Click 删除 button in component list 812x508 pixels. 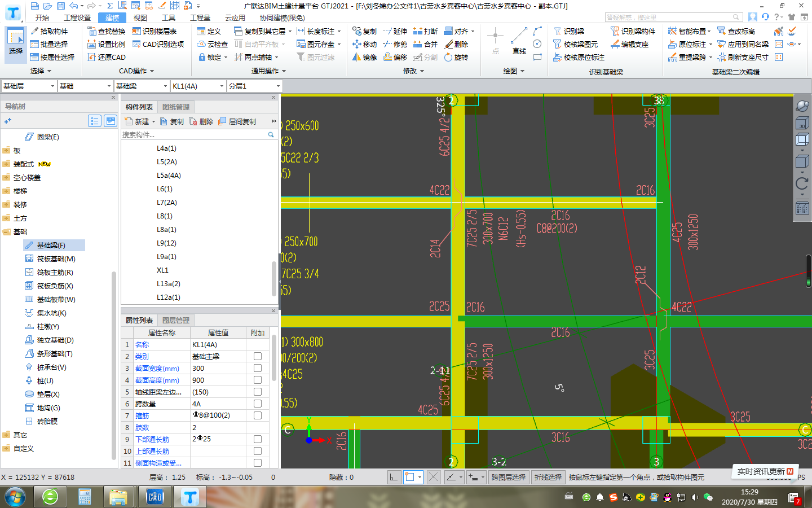(201, 121)
